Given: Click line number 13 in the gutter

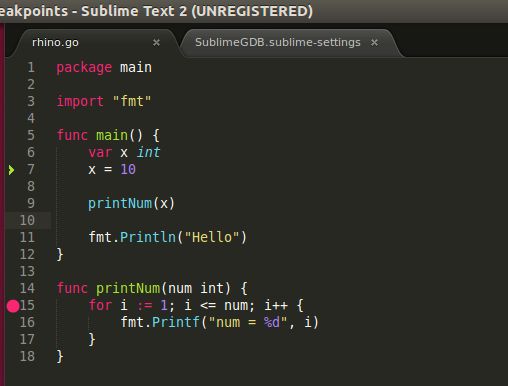Looking at the screenshot, I should (x=27, y=271).
